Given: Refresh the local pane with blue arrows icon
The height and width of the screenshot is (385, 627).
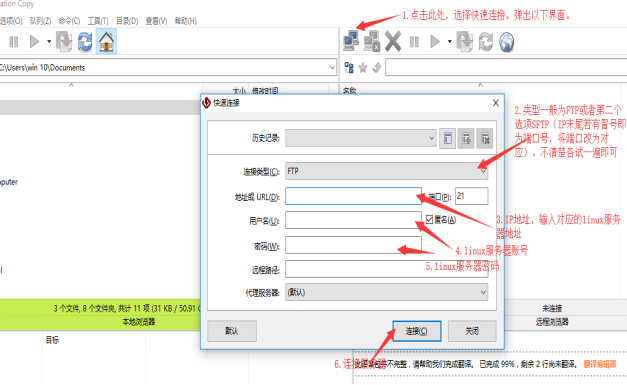Looking at the screenshot, I should (85, 42).
